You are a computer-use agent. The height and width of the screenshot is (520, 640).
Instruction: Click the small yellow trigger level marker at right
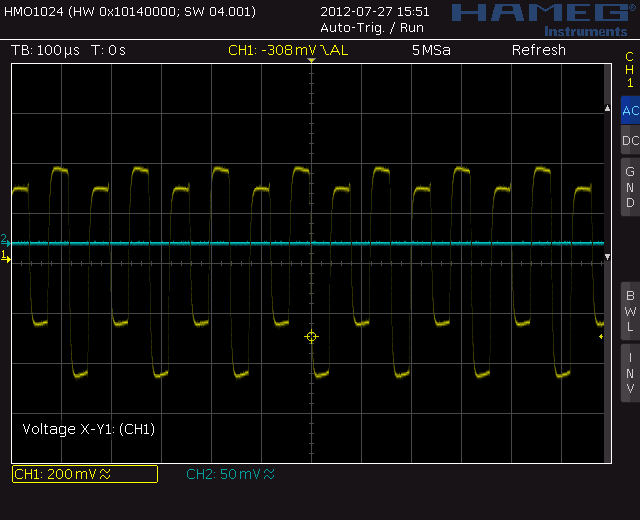(601, 337)
